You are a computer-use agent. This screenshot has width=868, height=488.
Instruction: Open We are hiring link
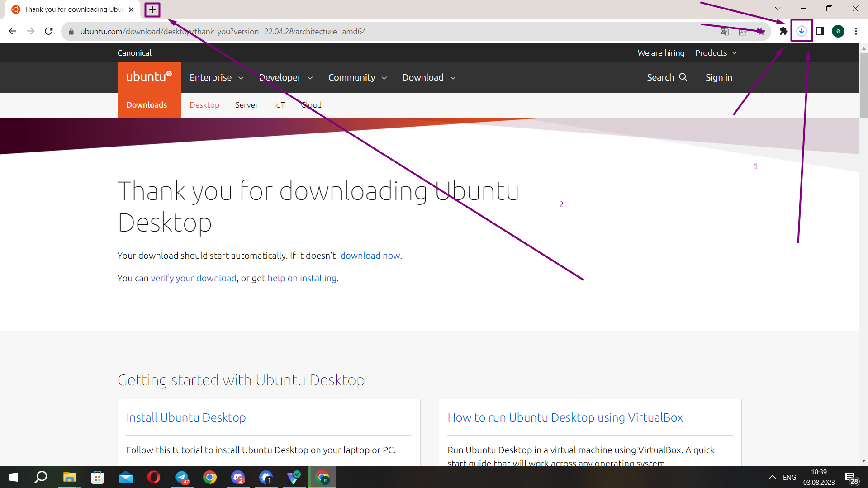(661, 53)
